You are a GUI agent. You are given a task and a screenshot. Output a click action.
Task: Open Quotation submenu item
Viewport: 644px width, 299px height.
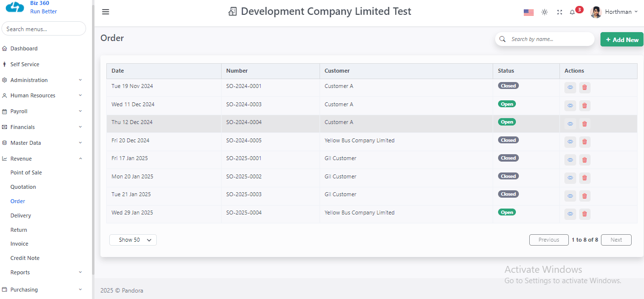[23, 187]
